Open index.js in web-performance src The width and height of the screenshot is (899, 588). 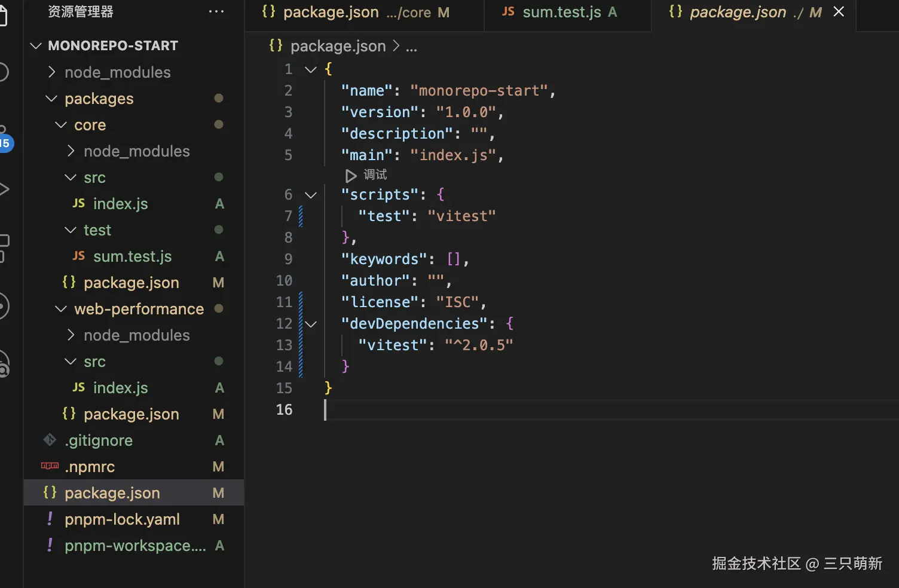click(x=134, y=388)
